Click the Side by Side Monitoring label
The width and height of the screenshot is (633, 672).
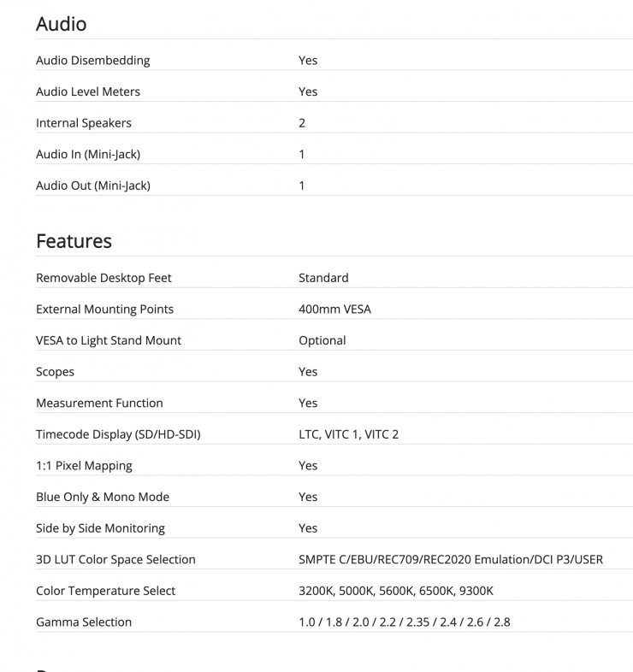tap(100, 528)
